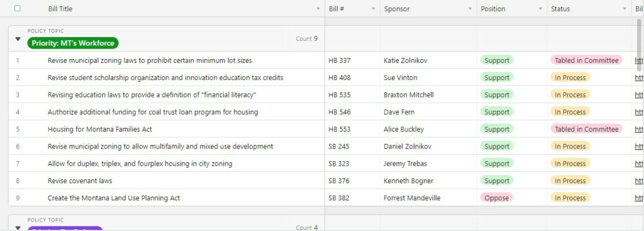
Task: Open the Status column dropdown arrow
Action: [x=625, y=9]
